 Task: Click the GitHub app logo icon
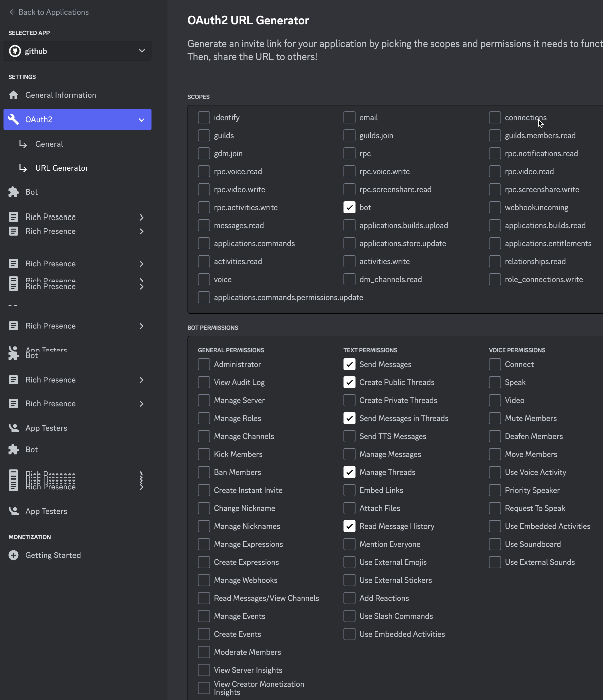tap(15, 51)
